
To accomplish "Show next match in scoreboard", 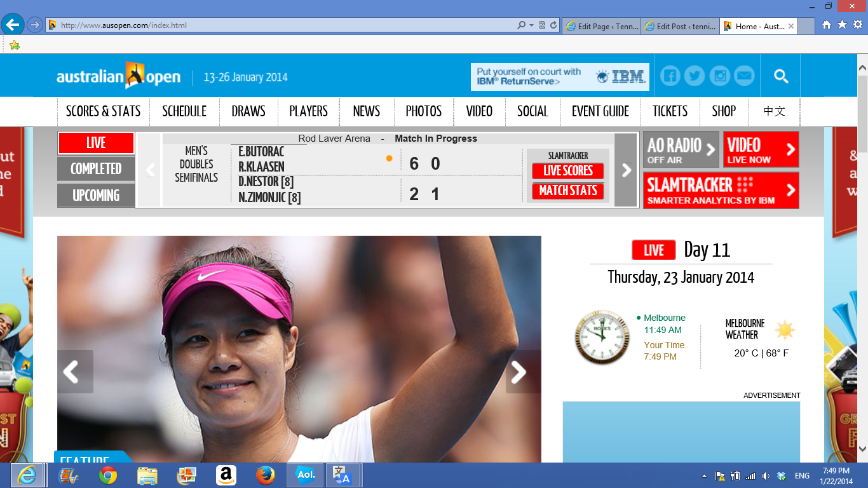I will click(x=626, y=170).
